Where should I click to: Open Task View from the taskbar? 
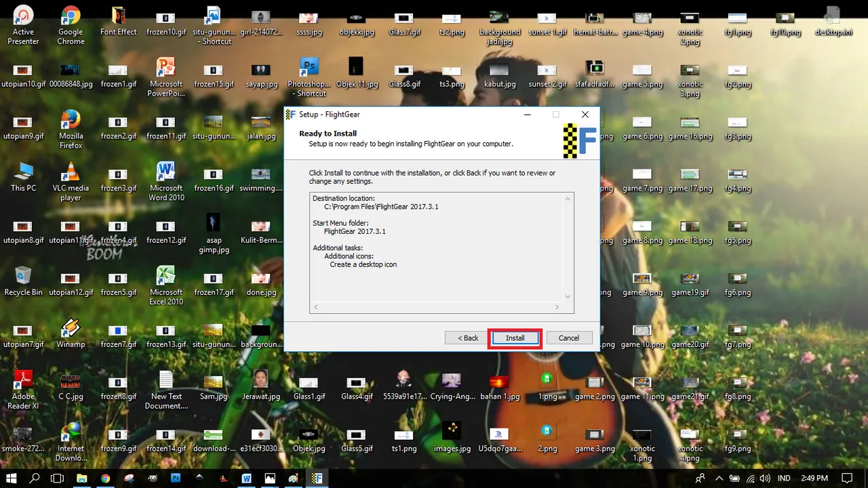coord(58,478)
